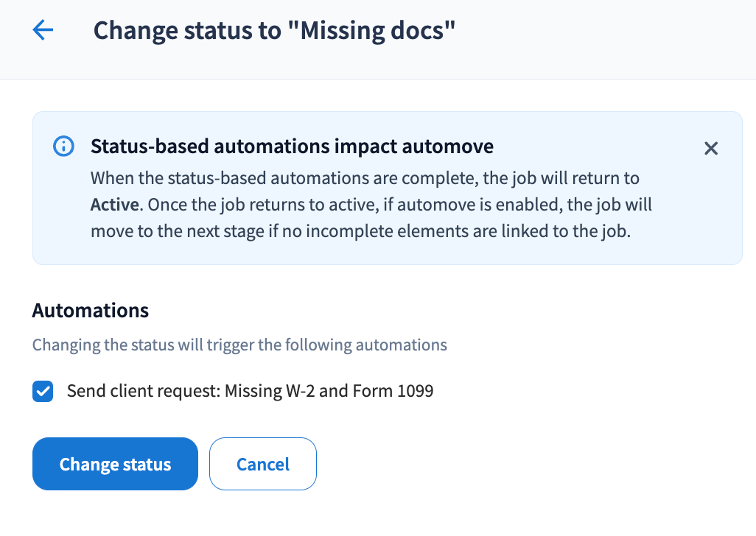Click the back arrow icon

(x=43, y=30)
